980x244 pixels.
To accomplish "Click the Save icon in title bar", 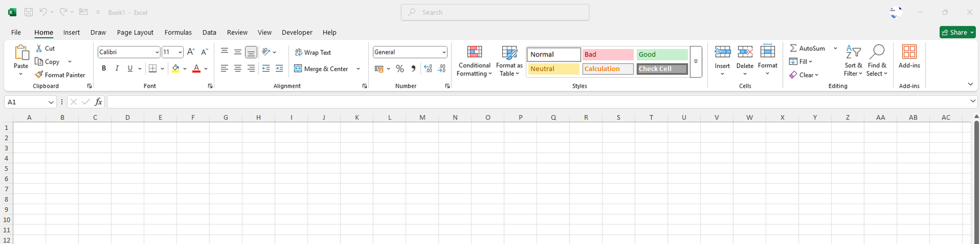I will coord(29,12).
